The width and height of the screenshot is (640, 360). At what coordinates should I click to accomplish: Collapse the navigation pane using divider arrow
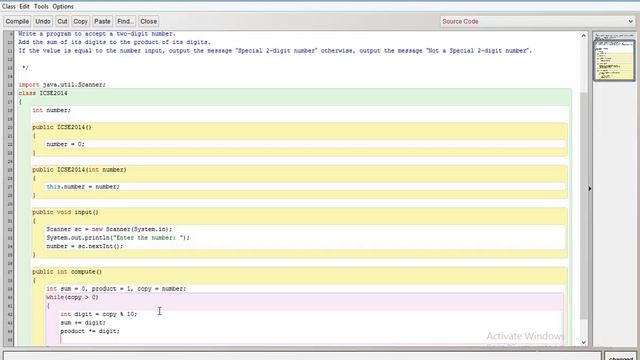point(590,189)
